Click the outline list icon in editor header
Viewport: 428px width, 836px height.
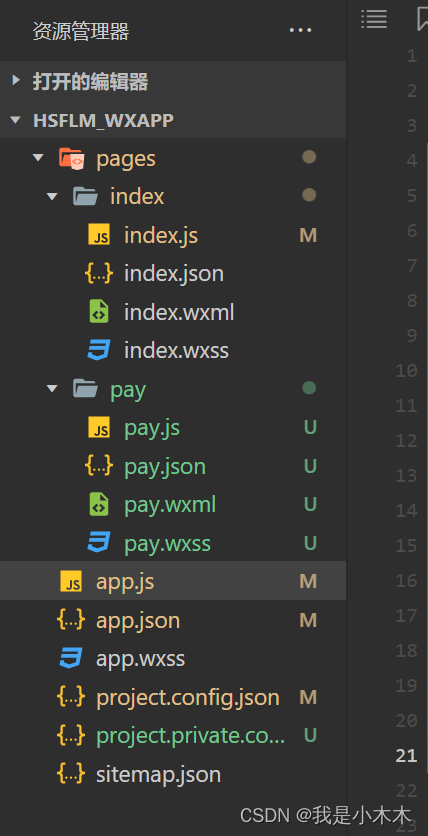tap(374, 19)
